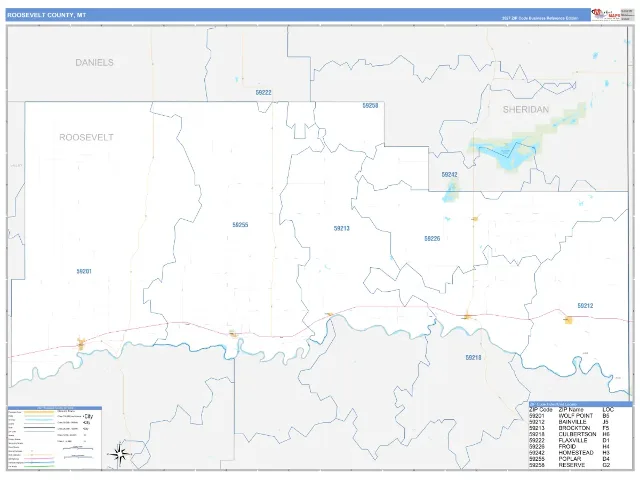Select HOMESTEAD in the ZIP index table
The width and height of the screenshot is (640, 480).
tap(576, 453)
